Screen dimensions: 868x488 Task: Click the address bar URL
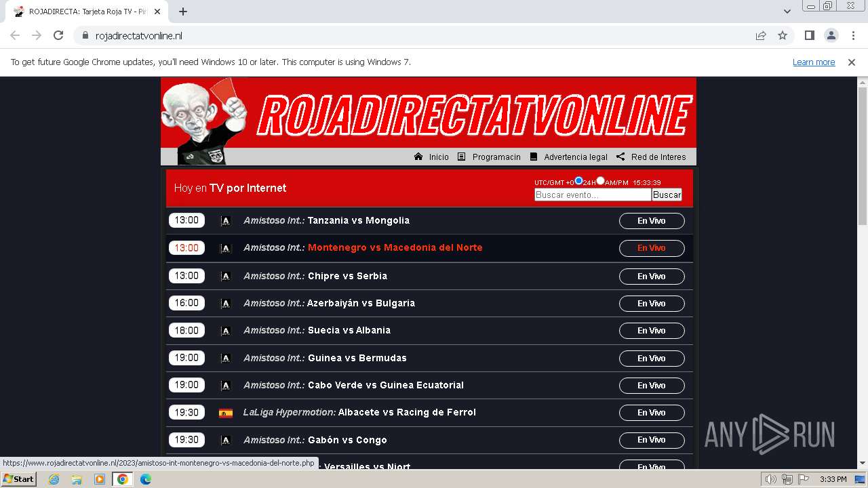(139, 36)
